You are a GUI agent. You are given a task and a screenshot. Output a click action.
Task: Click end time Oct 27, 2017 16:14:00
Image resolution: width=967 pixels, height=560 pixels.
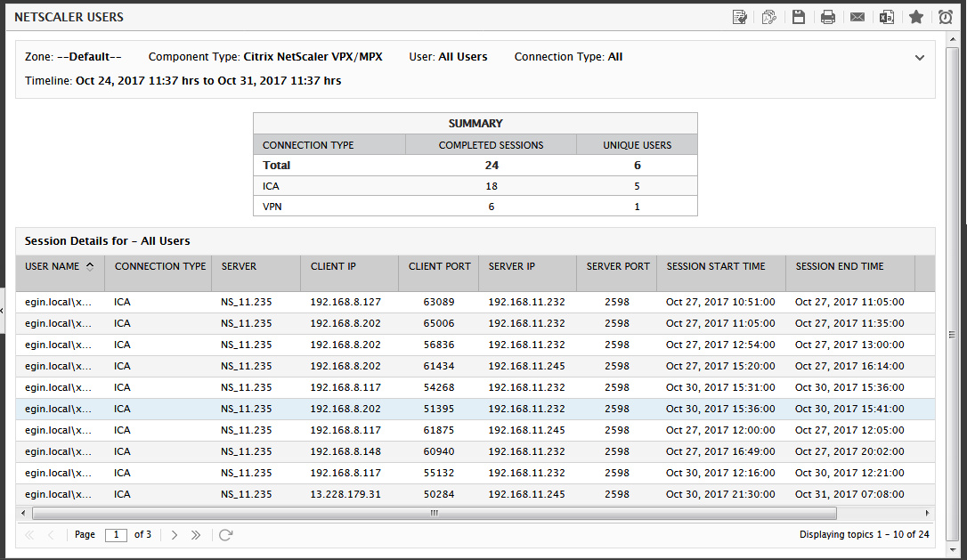(849, 366)
